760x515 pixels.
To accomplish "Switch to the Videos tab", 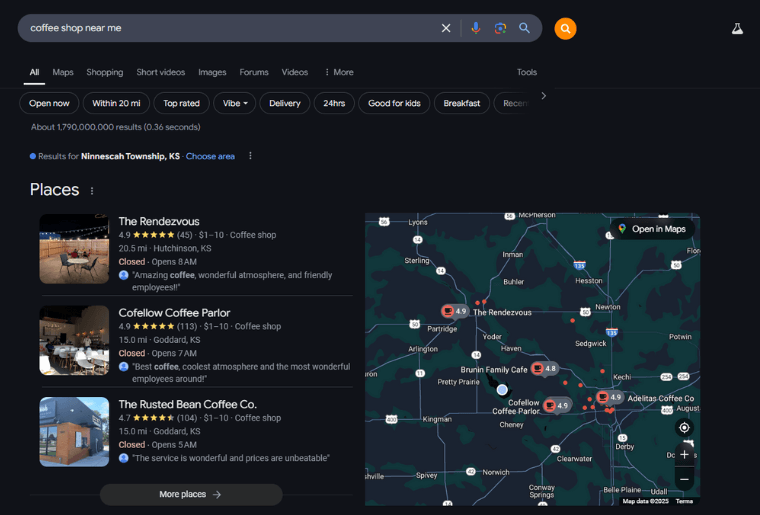I will pyautogui.click(x=295, y=72).
